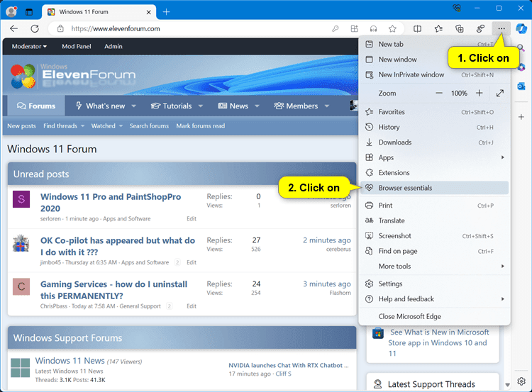Viewport: 532px width, 392px height.
Task: Click New posts link
Action: [x=21, y=125]
